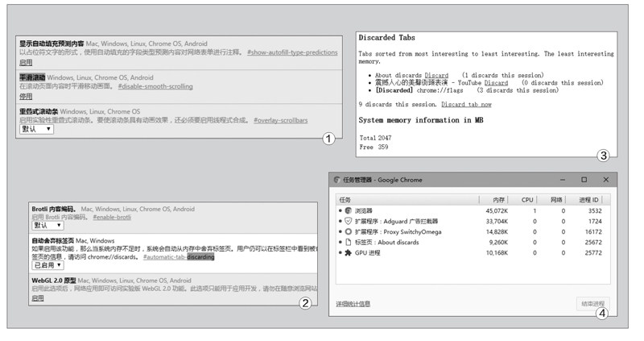Click the Total 2047 memory line
Screen dimensions: 644x341
(375, 138)
